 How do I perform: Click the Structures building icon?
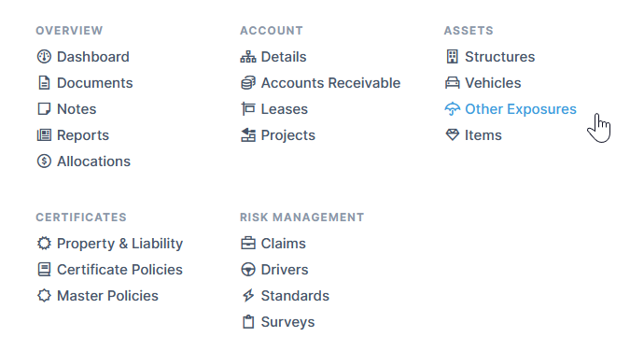click(452, 57)
